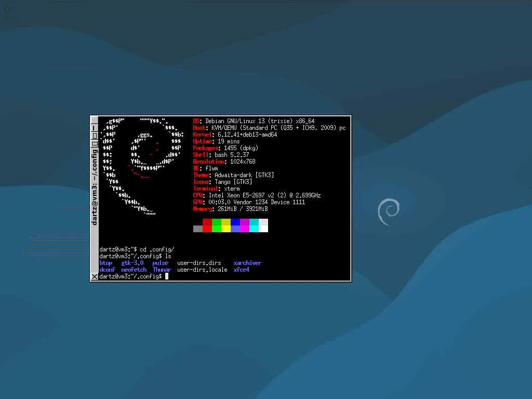
Task: Click the Uptime value '19 mins'
Action: coord(229,141)
